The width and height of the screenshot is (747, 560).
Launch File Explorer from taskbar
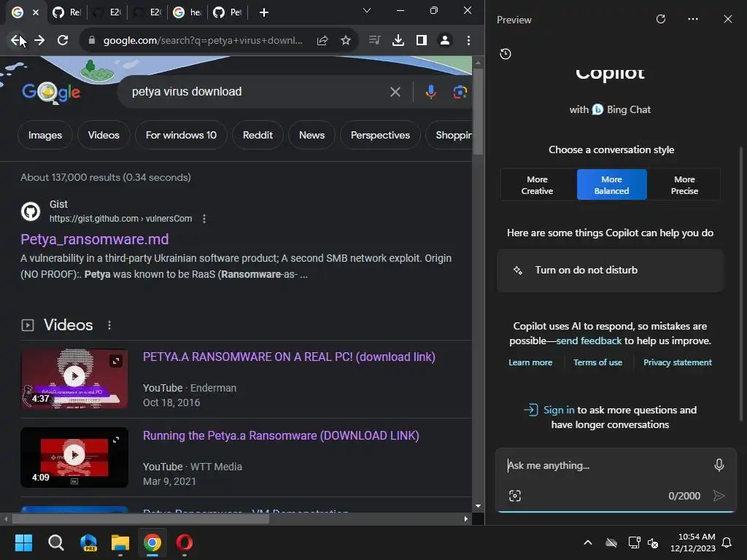[120, 542]
